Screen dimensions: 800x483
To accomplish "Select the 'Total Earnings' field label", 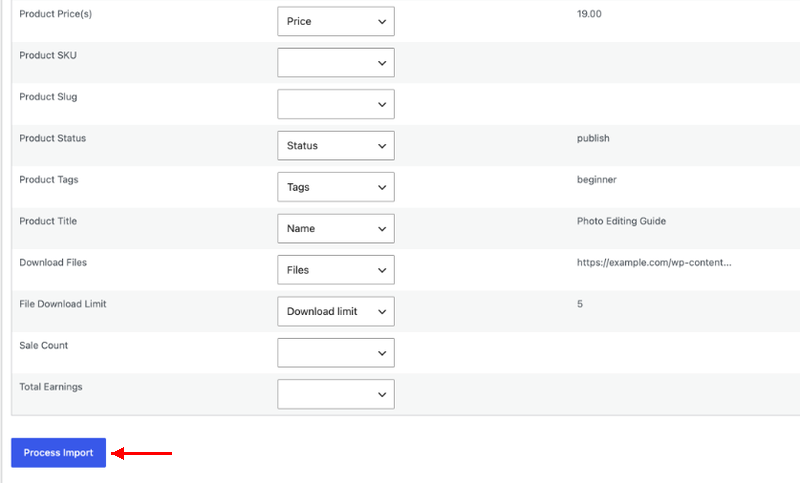I will (x=51, y=387).
